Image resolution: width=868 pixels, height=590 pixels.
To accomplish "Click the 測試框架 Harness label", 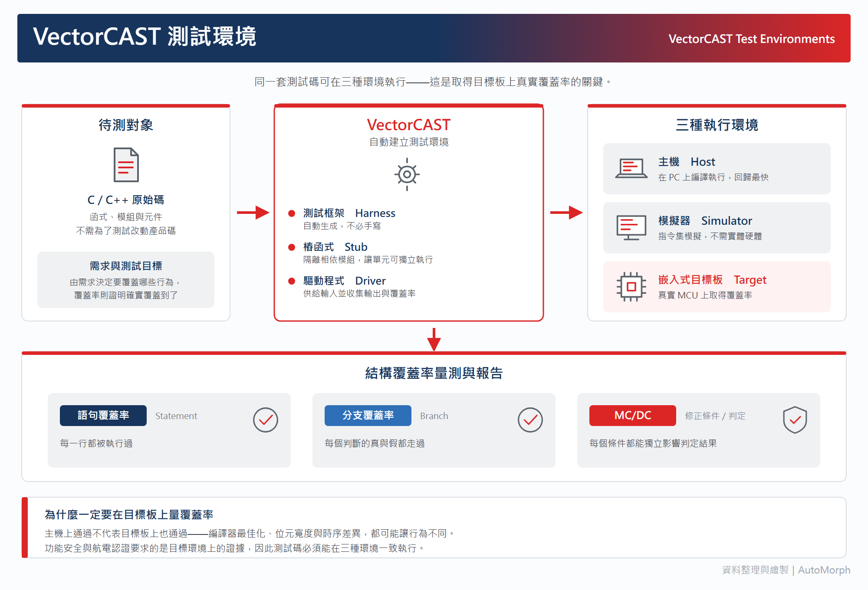I will [x=349, y=213].
